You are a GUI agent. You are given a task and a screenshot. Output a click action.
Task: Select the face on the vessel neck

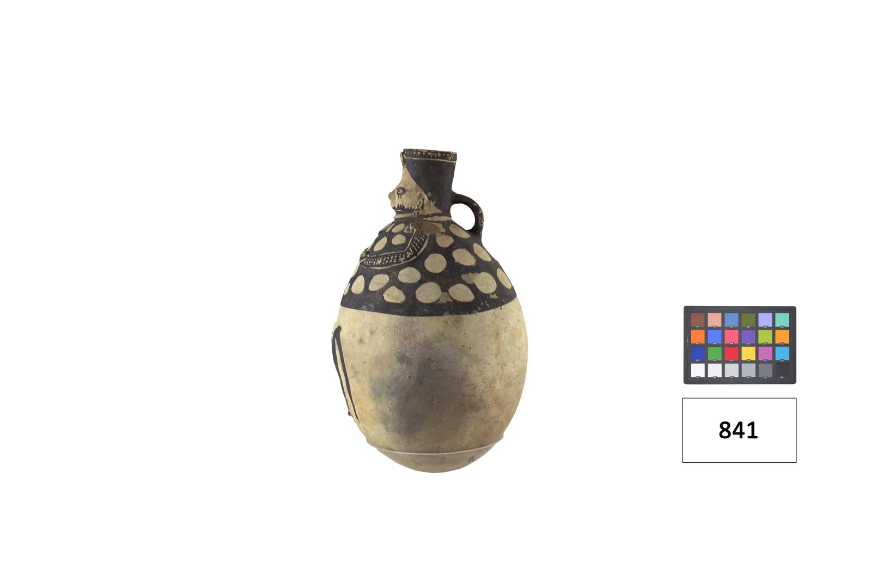(406, 198)
